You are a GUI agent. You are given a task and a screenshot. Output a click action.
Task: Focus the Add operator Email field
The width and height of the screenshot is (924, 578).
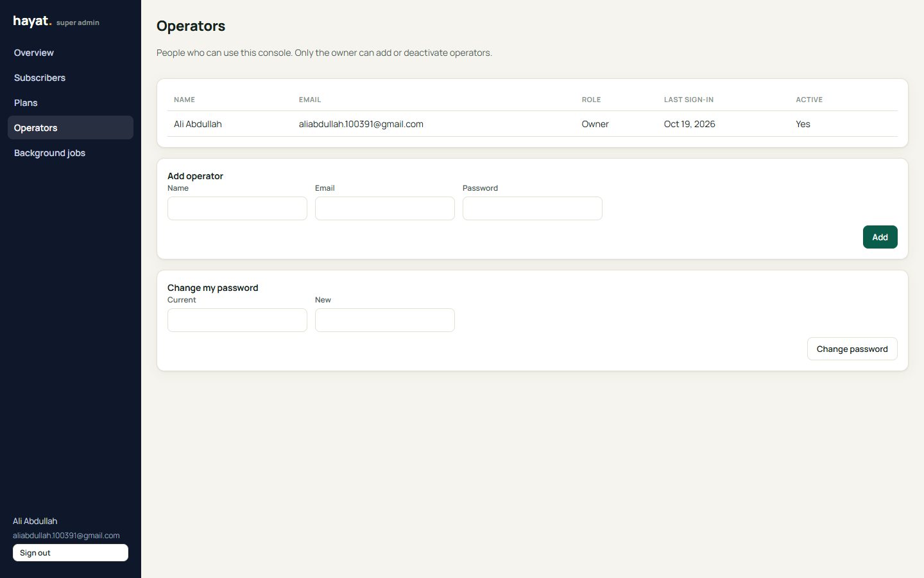[385, 208]
